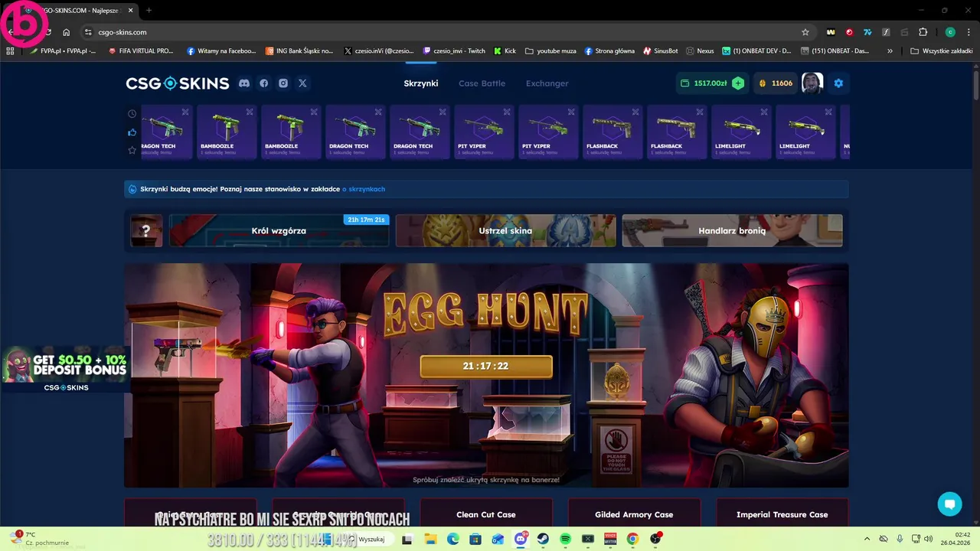Switch to the Case Battle tab
Image resolution: width=980 pixels, height=551 pixels.
(482, 83)
